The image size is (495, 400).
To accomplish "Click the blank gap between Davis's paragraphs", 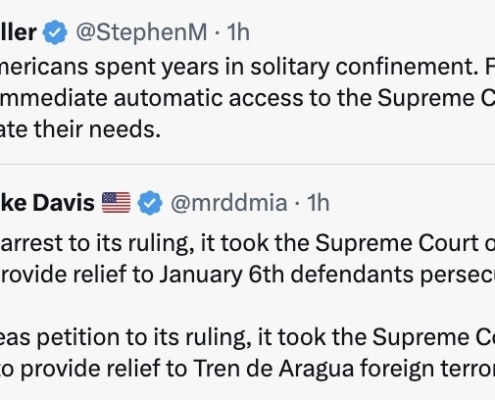I will coord(247,306).
